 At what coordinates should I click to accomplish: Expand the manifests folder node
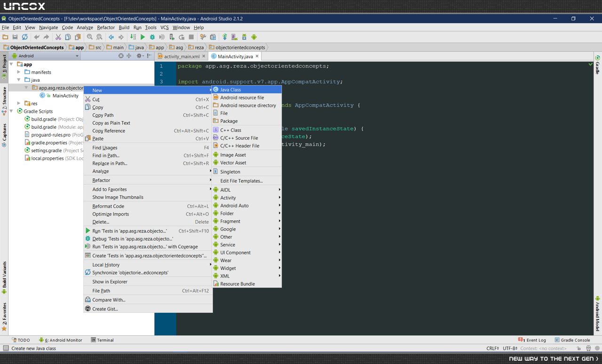pyautogui.click(x=19, y=72)
